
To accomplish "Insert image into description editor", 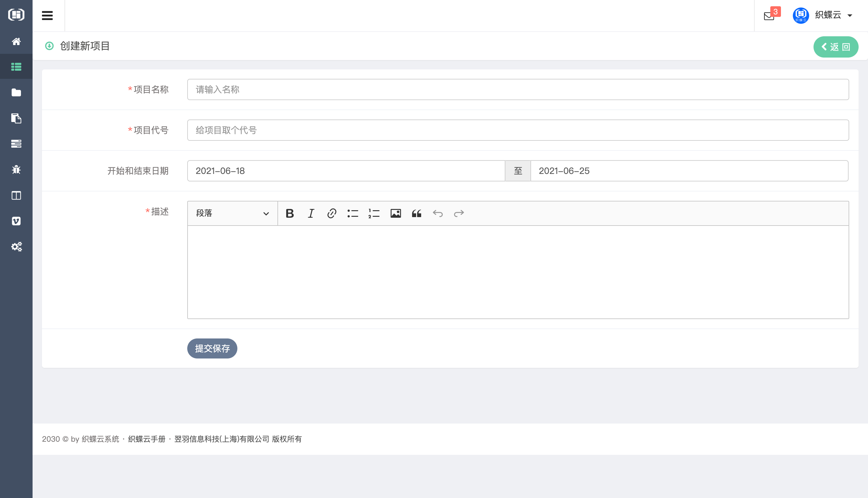I will click(x=395, y=213).
